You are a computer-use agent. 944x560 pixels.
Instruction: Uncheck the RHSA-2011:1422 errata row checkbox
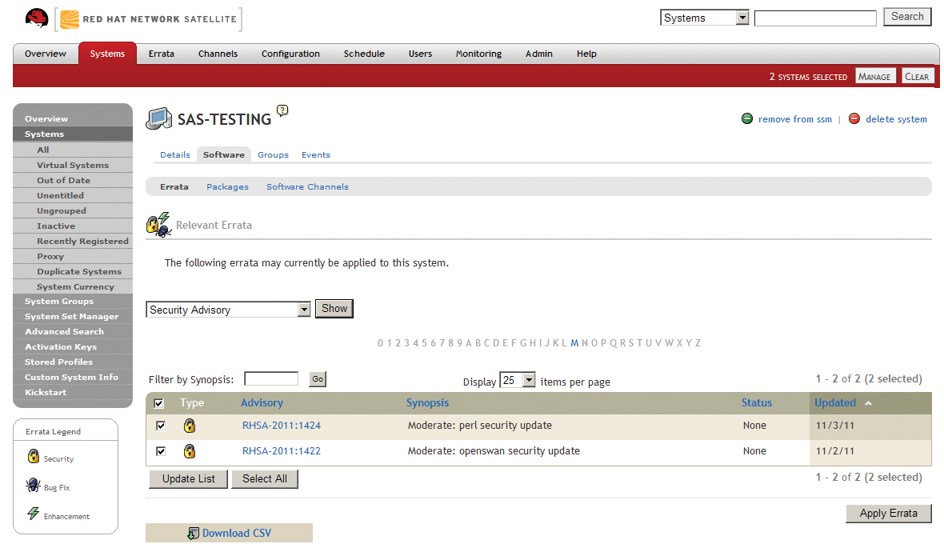click(160, 450)
